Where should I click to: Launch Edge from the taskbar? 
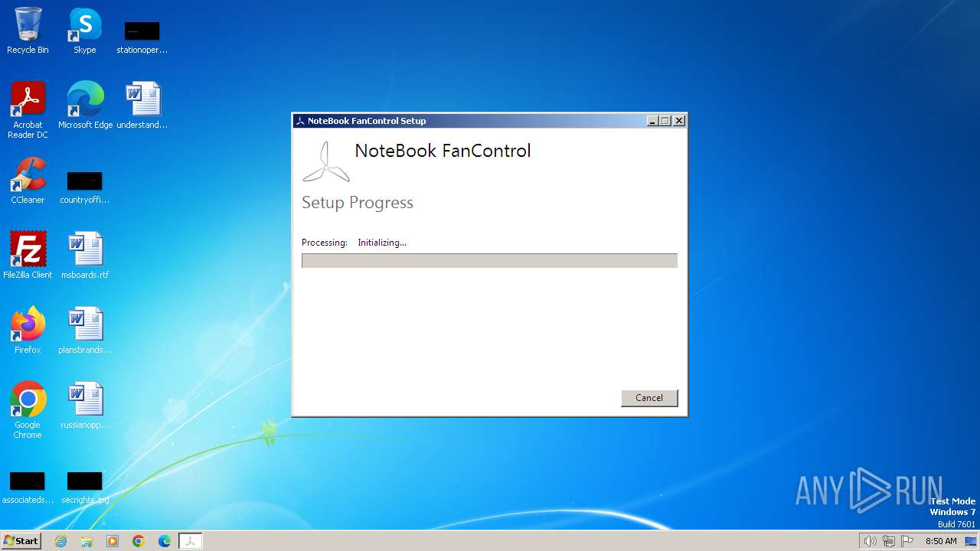pos(165,541)
